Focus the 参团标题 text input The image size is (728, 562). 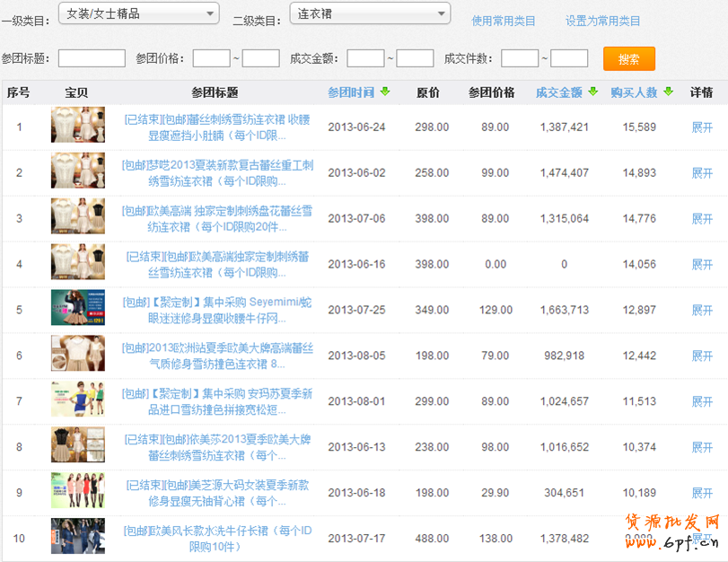pyautogui.click(x=92, y=58)
